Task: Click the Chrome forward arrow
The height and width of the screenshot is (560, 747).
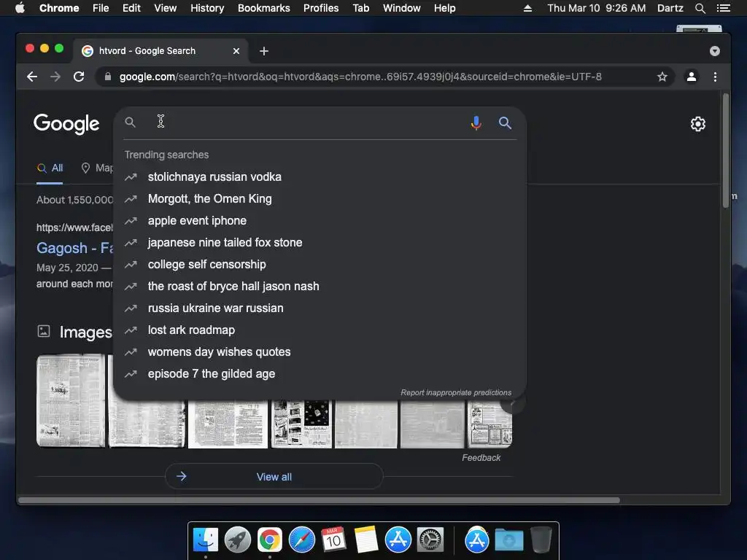Action: pyautogui.click(x=55, y=77)
